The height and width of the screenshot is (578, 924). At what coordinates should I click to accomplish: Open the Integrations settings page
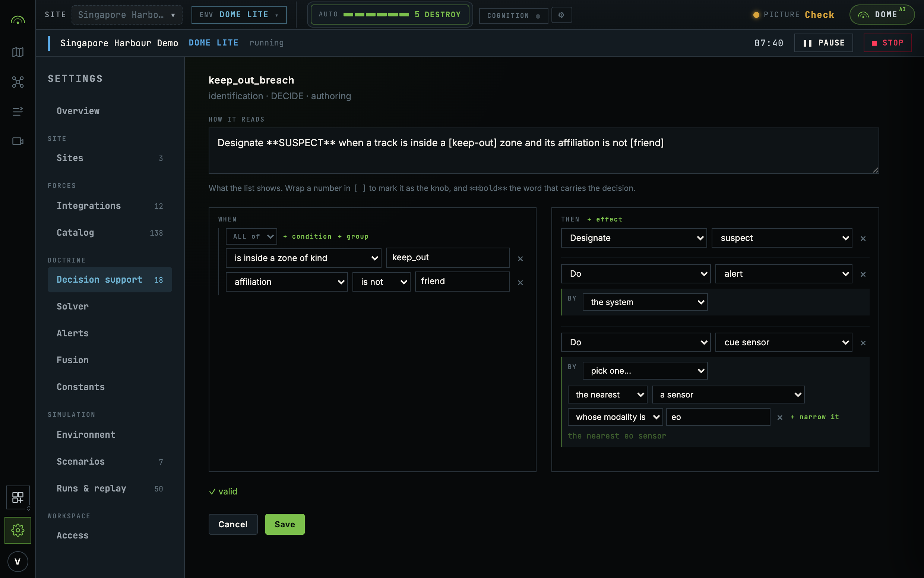click(x=110, y=206)
